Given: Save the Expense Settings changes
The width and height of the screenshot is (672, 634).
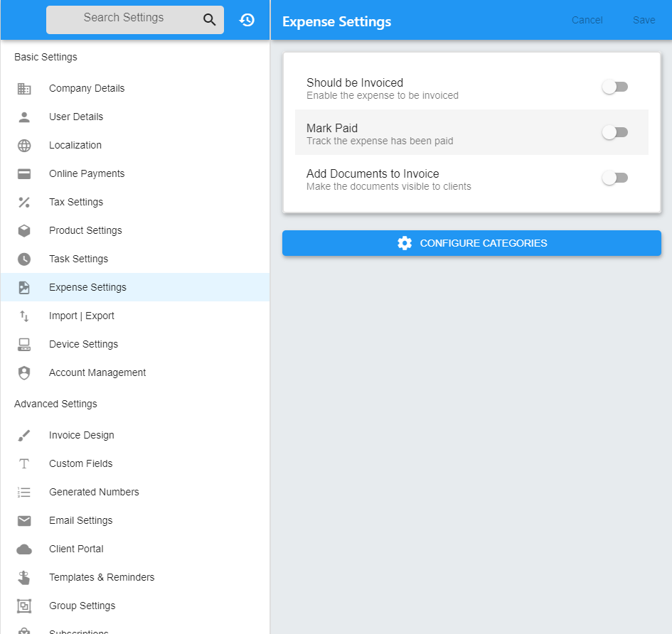Looking at the screenshot, I should click(x=644, y=20).
